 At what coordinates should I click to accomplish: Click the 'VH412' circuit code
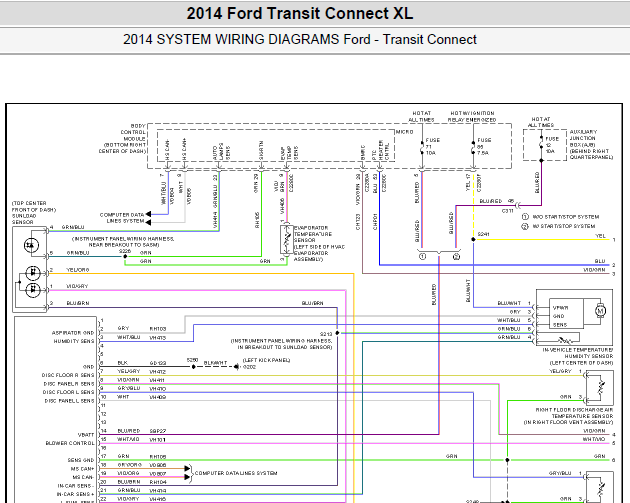pos(158,372)
